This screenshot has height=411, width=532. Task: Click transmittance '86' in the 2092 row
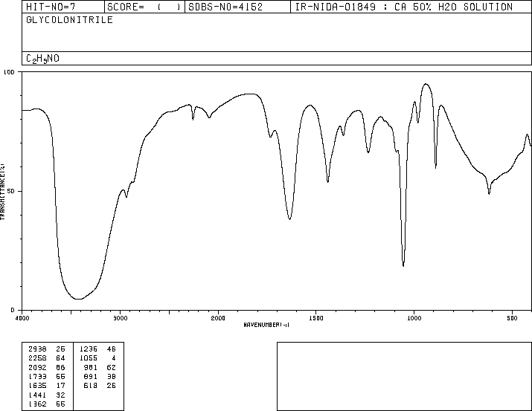point(60,367)
